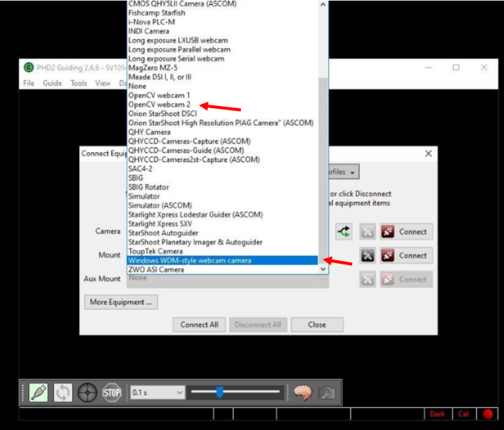Select ToupTek Camera
The image size is (504, 430).
point(223,251)
